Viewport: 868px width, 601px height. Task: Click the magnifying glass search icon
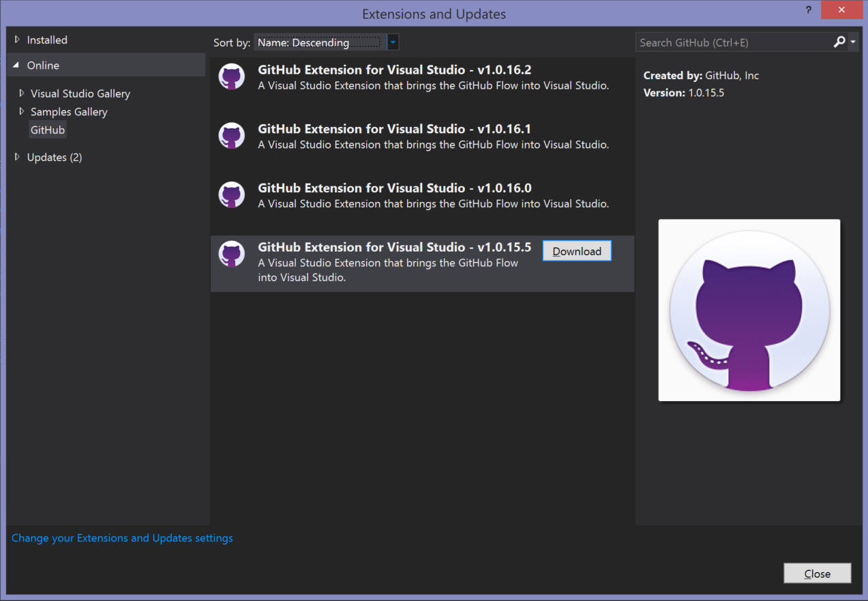tap(839, 42)
